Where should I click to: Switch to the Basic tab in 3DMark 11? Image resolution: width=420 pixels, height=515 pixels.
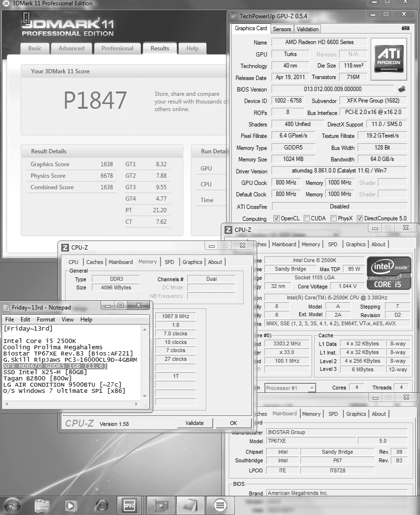click(35, 48)
